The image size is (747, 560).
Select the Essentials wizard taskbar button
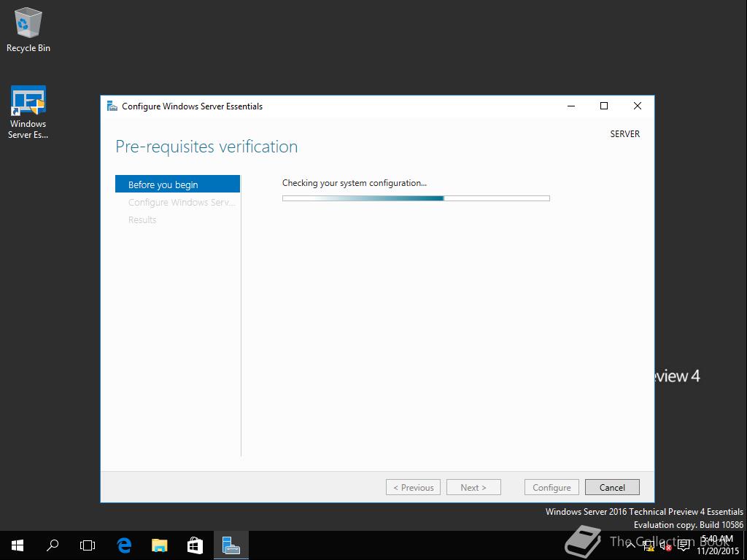(x=231, y=545)
